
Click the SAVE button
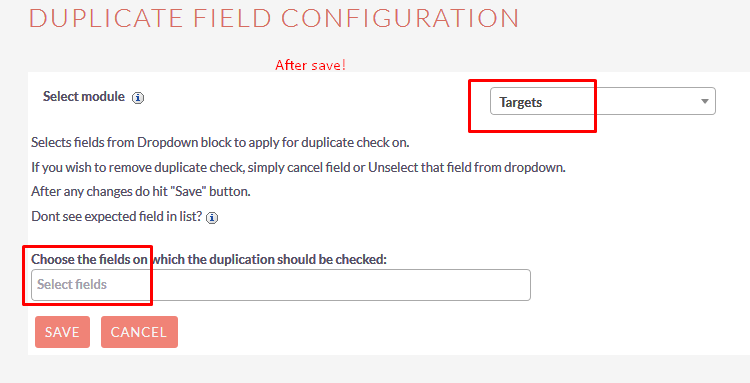click(x=62, y=332)
